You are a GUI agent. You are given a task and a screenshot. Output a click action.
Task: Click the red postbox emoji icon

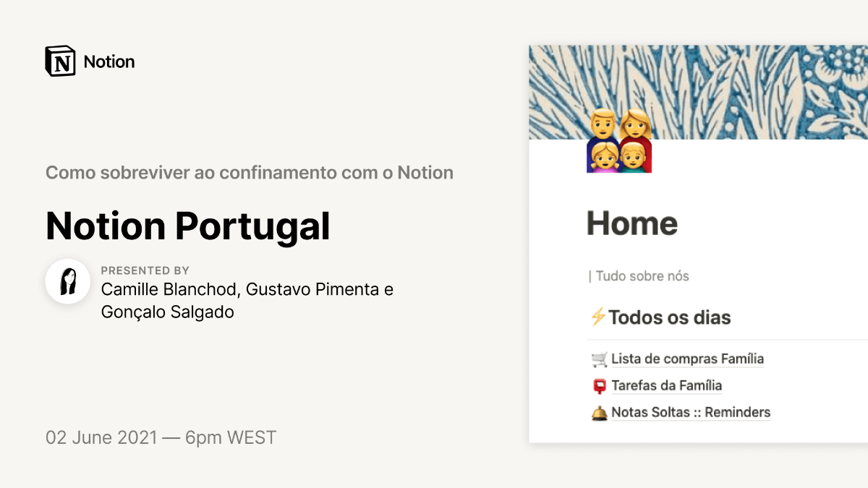[x=599, y=386]
